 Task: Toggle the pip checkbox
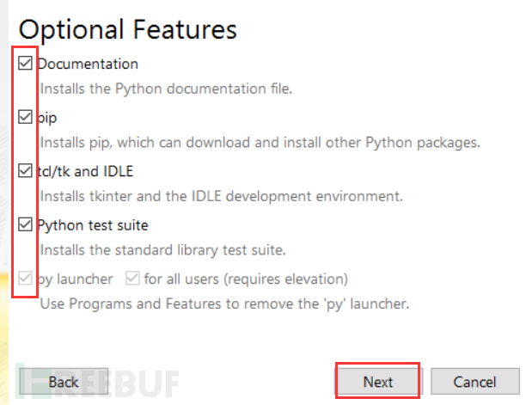click(25, 117)
